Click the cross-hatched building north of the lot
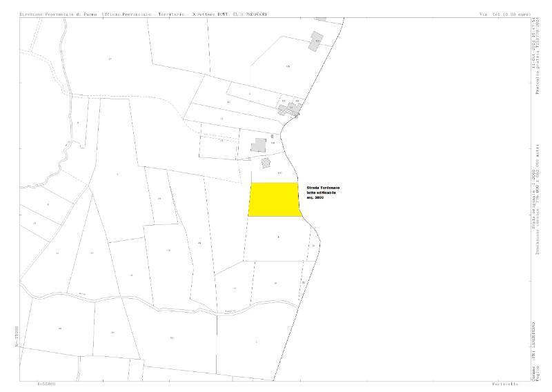Screen dimensions: 552x392 [266, 163]
